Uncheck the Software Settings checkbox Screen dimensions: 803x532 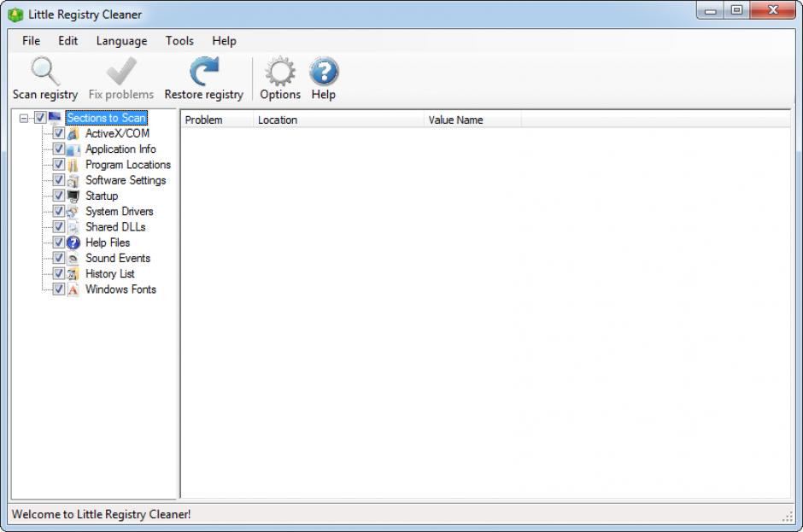(x=58, y=180)
